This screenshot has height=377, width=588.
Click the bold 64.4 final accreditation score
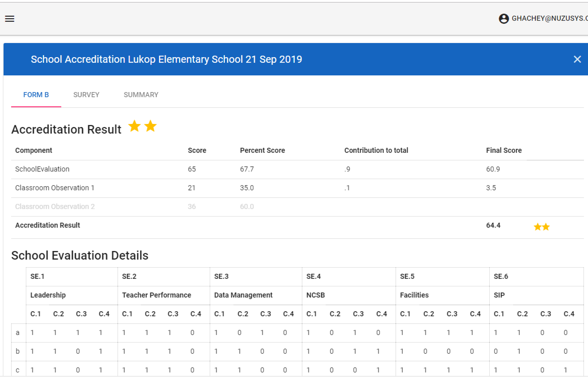coord(493,225)
